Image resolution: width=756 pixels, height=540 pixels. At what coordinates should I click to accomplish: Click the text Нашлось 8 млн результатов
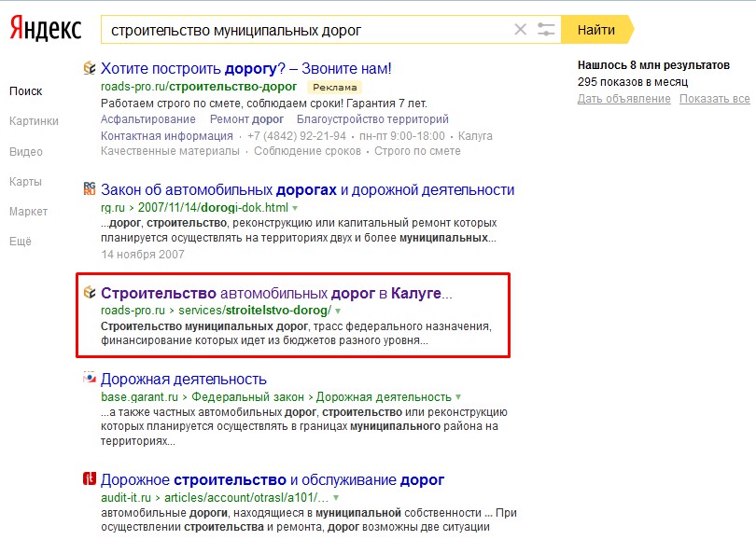click(653, 65)
